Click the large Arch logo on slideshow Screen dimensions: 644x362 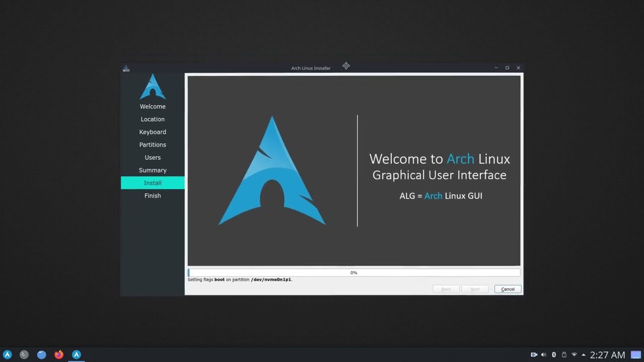(x=272, y=170)
